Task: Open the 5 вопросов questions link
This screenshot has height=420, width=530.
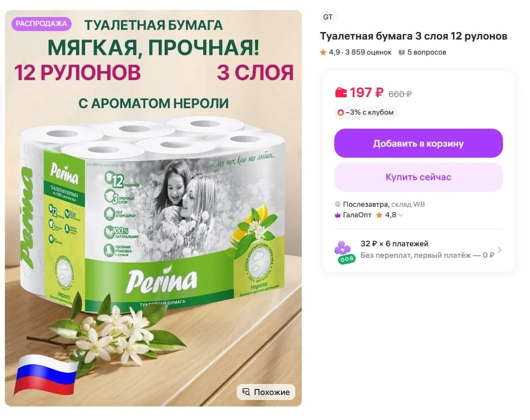Action: click(426, 53)
